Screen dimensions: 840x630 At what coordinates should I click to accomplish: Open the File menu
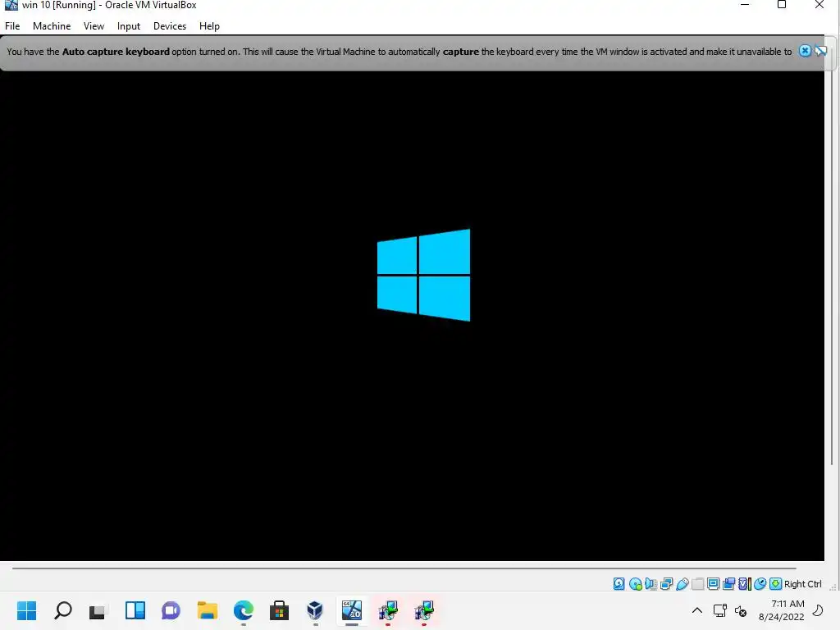coord(12,25)
